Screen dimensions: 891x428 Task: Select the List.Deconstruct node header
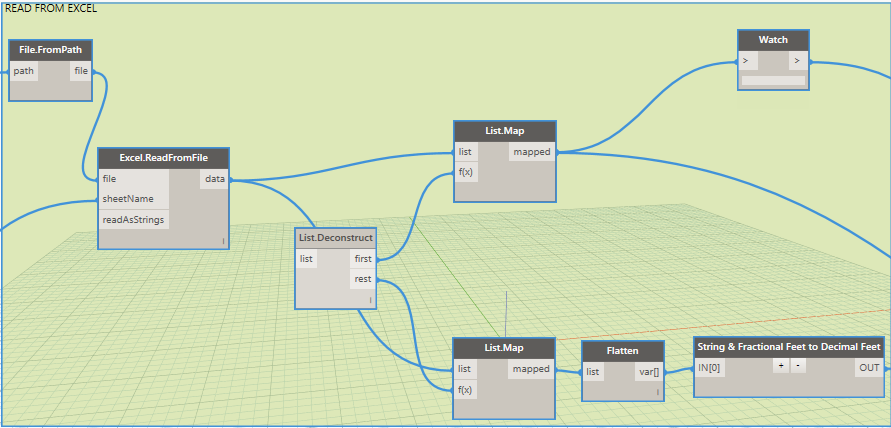tap(336, 238)
